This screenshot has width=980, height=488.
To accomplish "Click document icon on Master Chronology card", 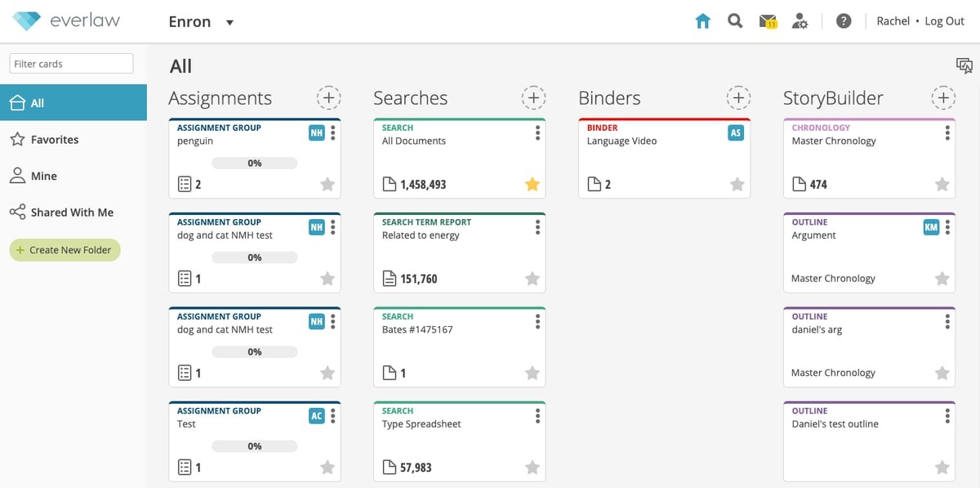I will point(800,185).
